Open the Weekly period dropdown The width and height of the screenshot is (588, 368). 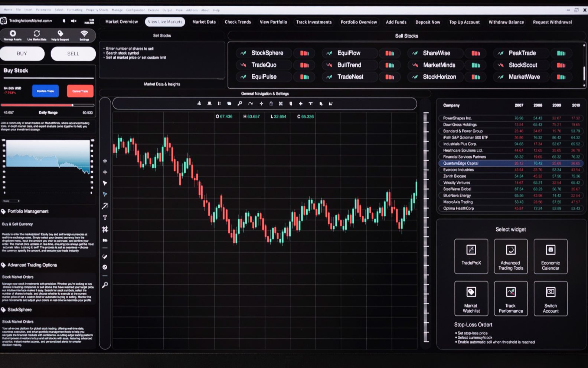[11, 201]
